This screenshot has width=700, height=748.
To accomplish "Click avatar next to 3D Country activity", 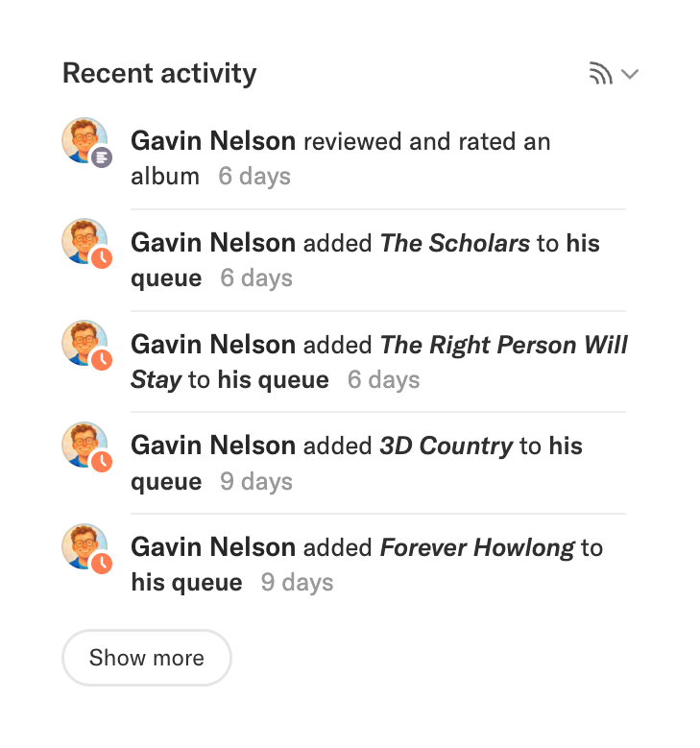I will (x=84, y=445).
